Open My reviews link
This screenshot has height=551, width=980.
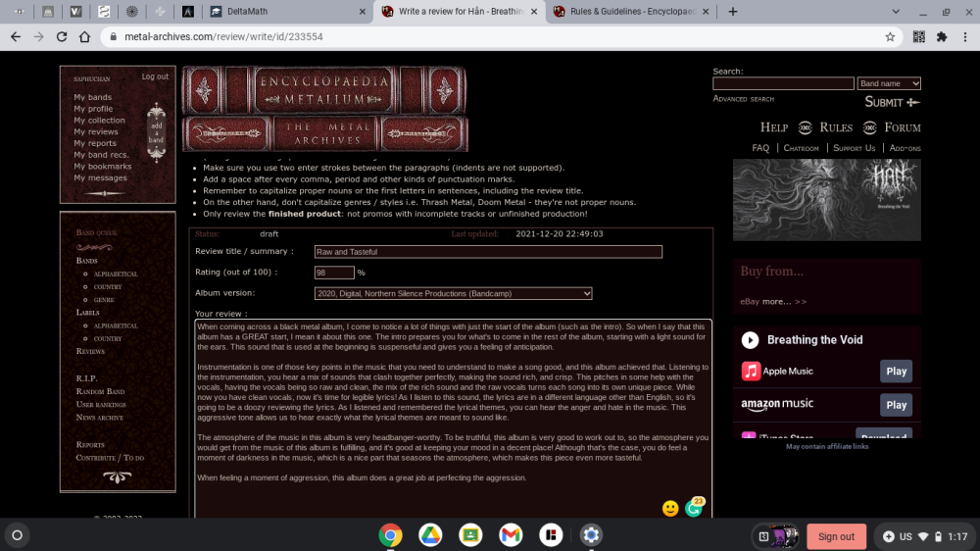pyautogui.click(x=96, y=132)
